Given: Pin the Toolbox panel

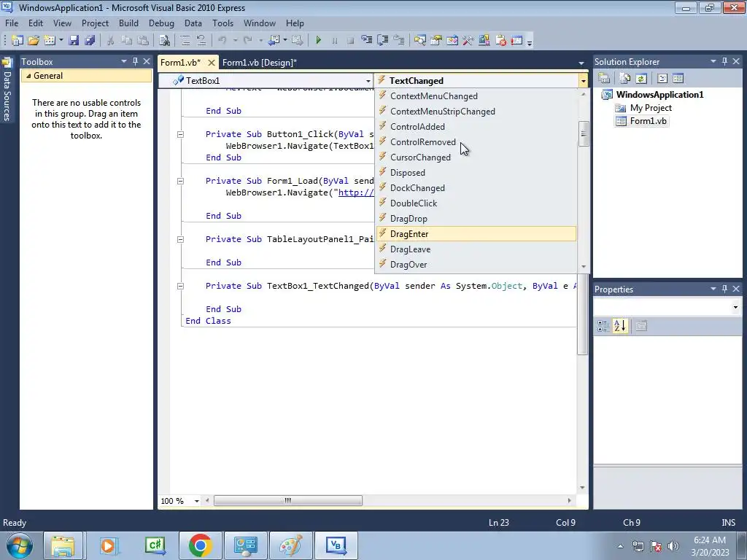Looking at the screenshot, I should tap(135, 61).
